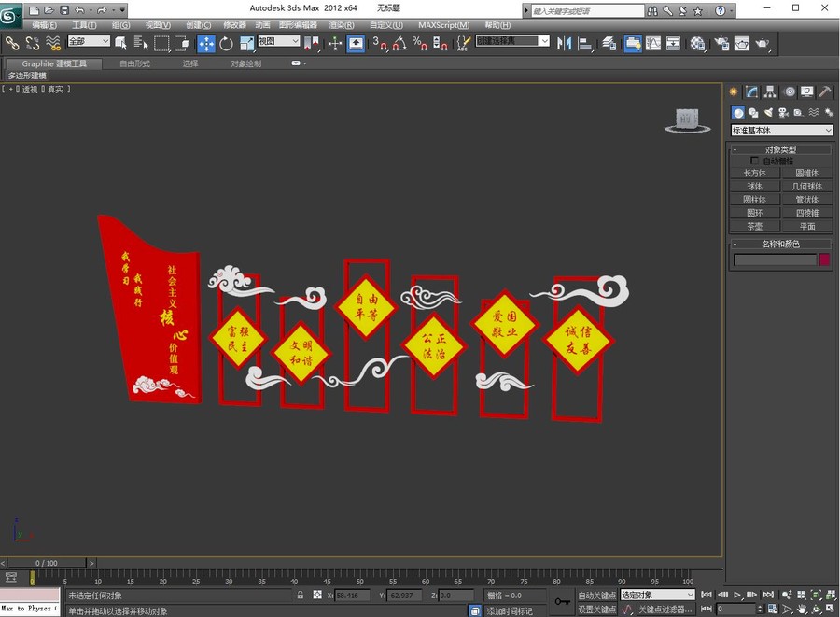This screenshot has width=840, height=617.
Task: Click the Sphere object button
Action: [754, 187]
